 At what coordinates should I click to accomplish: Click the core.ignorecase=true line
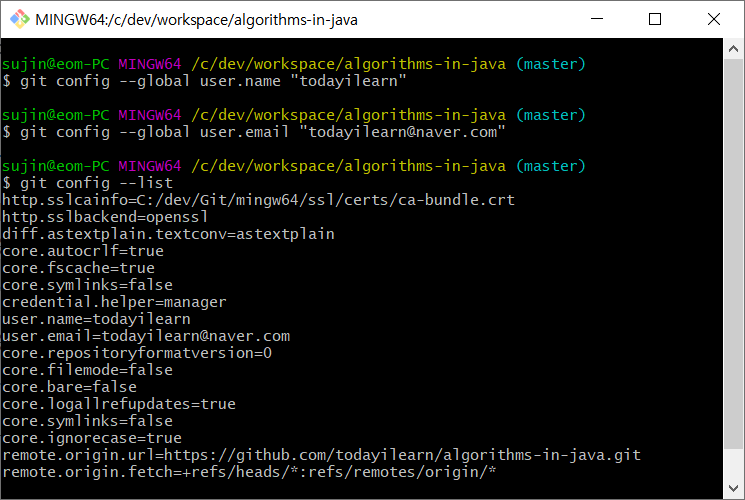(92, 438)
